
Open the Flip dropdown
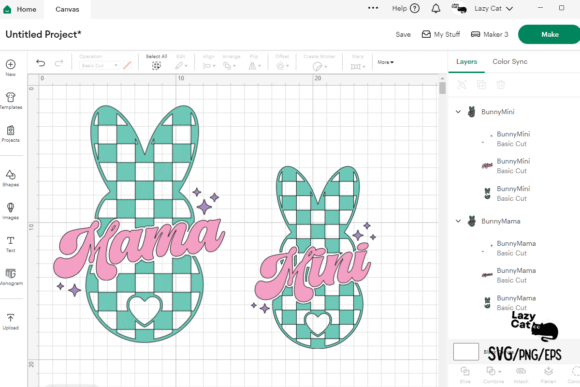254,66
